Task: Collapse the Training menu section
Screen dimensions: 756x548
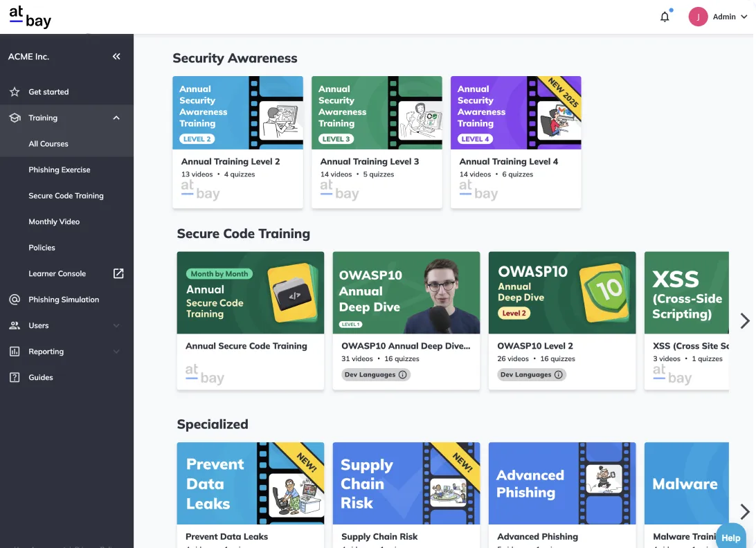Action: 116,118
